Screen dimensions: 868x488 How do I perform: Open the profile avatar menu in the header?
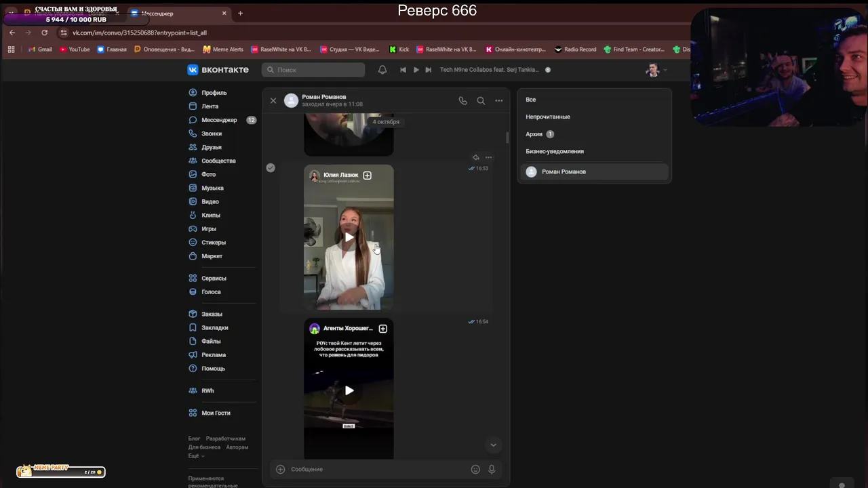coord(656,70)
